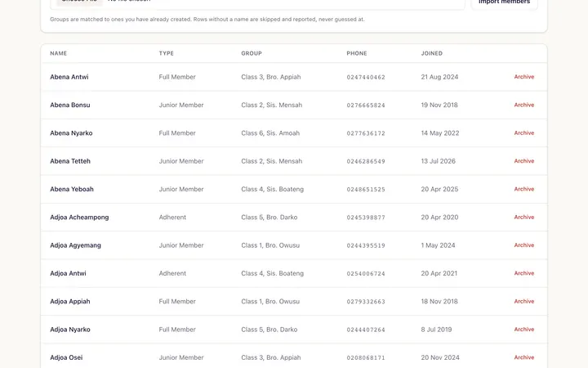Select the name Adjoa Agyemang

click(x=75, y=245)
